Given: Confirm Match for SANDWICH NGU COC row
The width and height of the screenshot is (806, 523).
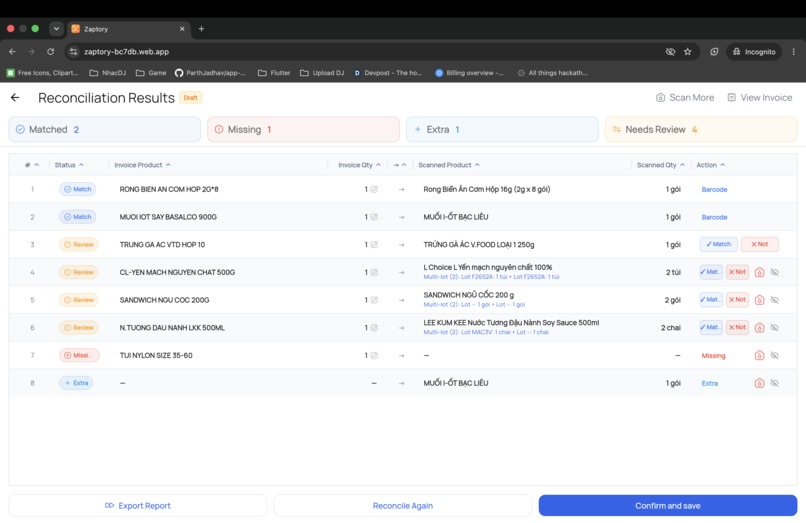Looking at the screenshot, I should (x=711, y=299).
